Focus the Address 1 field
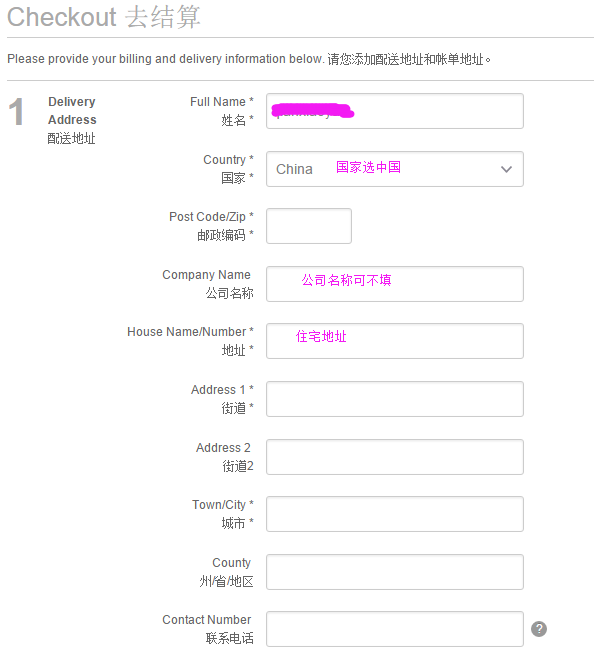594x657 pixels. click(x=395, y=399)
